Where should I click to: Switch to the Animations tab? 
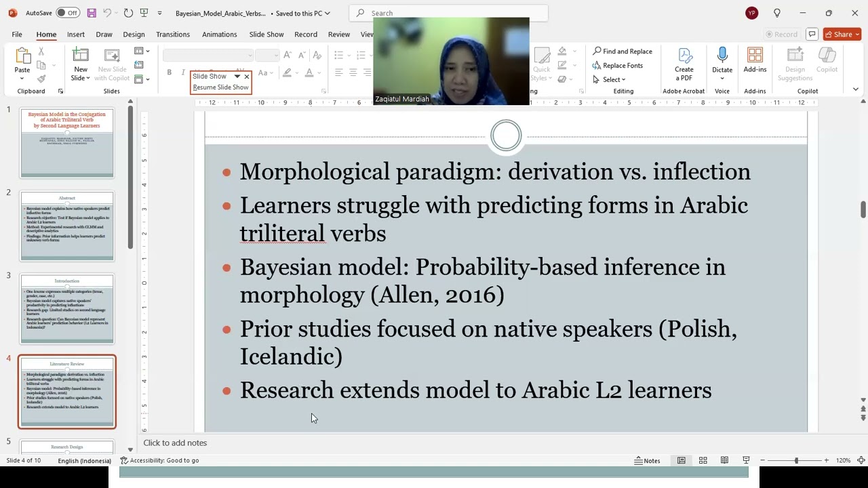click(220, 34)
